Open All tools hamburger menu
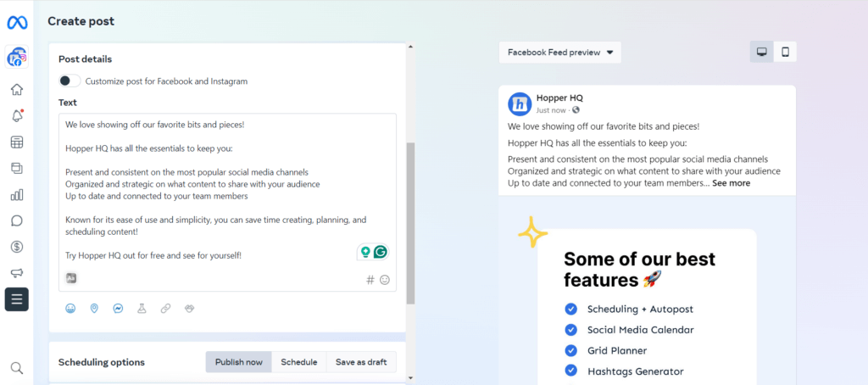Screen dimensions: 868x385 17,299
